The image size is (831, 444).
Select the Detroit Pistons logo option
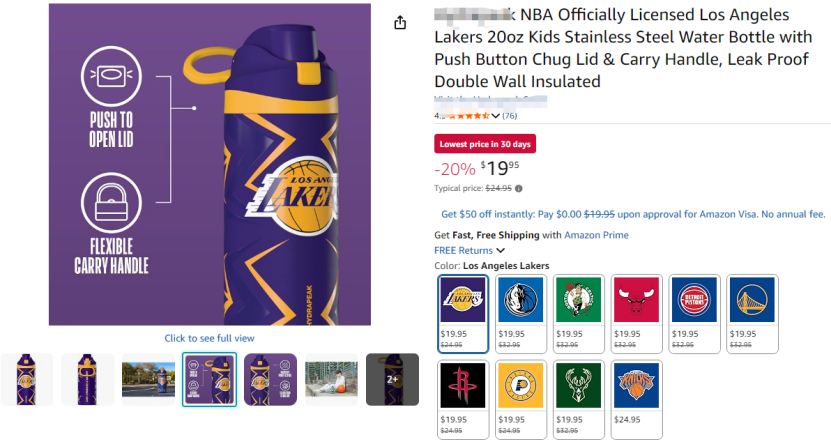(x=694, y=314)
